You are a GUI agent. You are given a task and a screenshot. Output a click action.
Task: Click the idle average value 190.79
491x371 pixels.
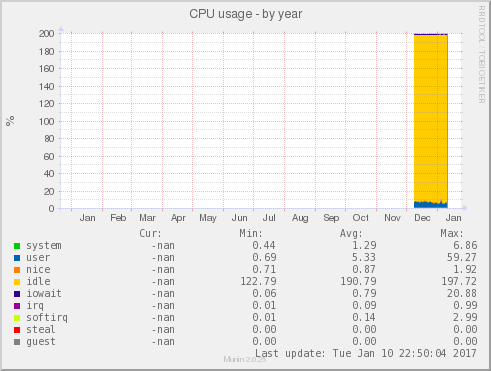click(x=358, y=282)
